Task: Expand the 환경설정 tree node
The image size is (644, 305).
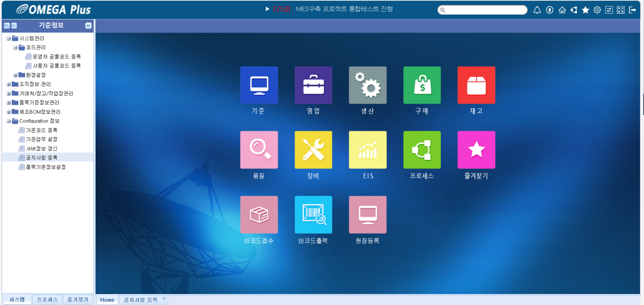Action: point(15,75)
